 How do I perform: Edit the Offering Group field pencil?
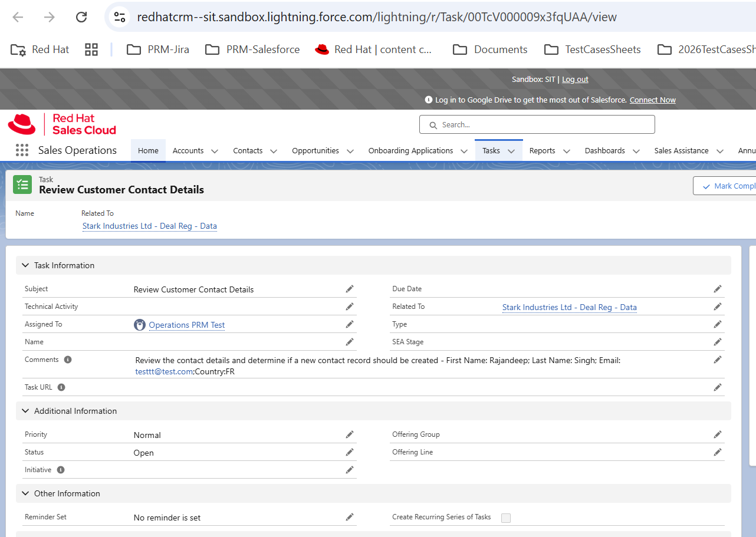click(x=718, y=434)
